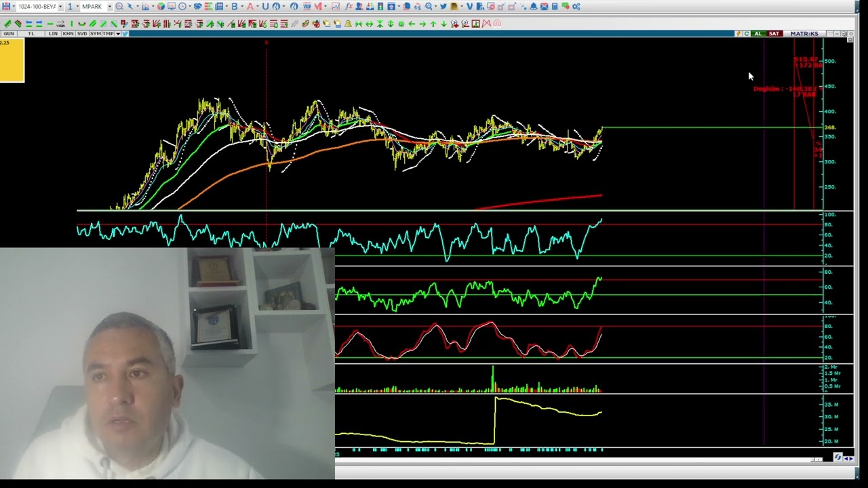Screen dimensions: 868x488
Task: Expand the dropdown arrow right of MATRIKS
Action: (x=829, y=33)
